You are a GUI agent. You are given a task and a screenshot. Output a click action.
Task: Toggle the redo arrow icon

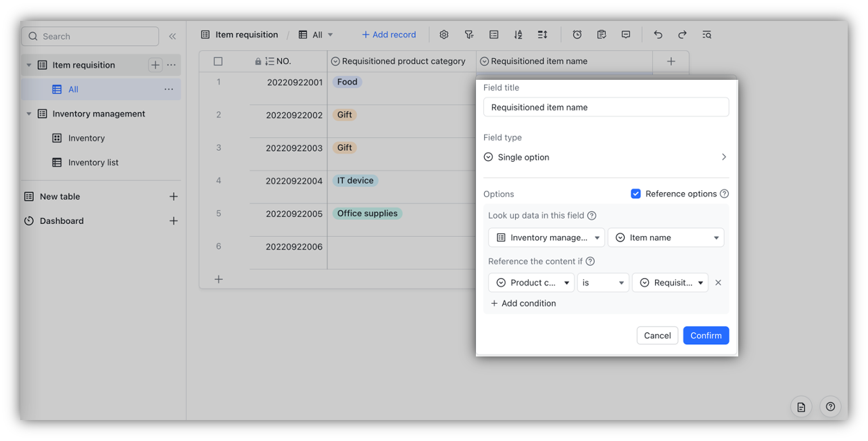[682, 34]
